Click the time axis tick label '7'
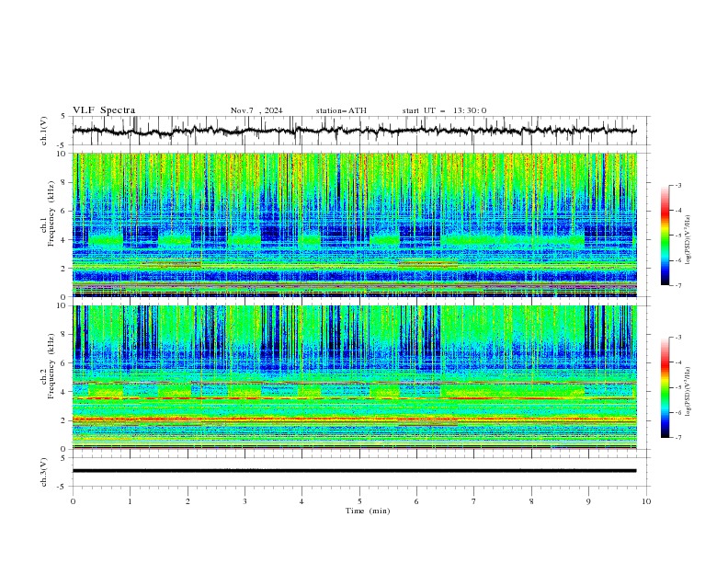Image resolution: width=728 pixels, height=563 pixels. [x=474, y=501]
